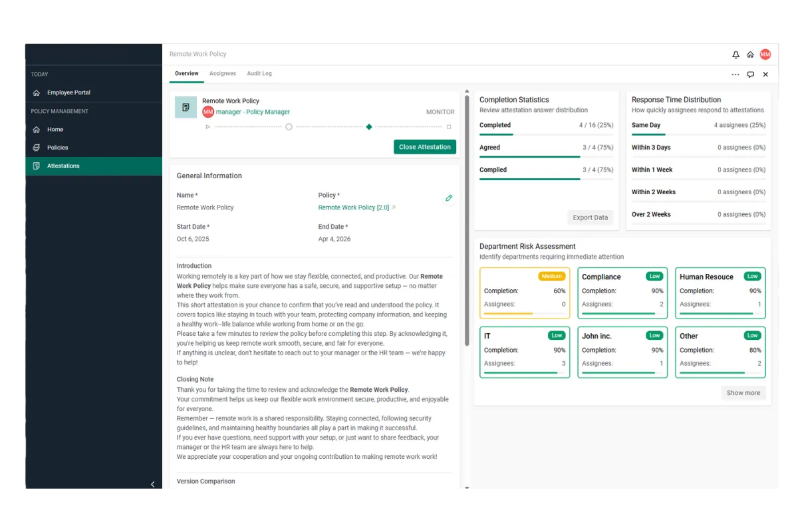
Task: Click the home icon in top bar
Action: tap(750, 55)
